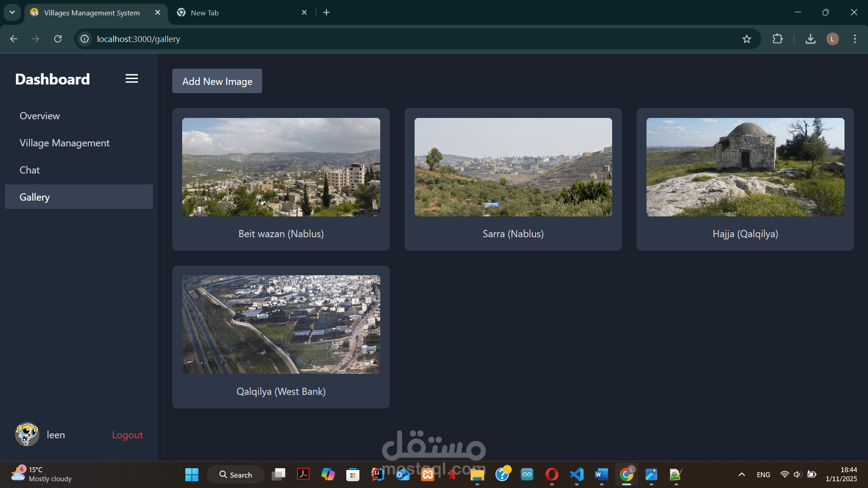Click the leen user avatar
Screen dimensions: 868x488
click(27, 435)
